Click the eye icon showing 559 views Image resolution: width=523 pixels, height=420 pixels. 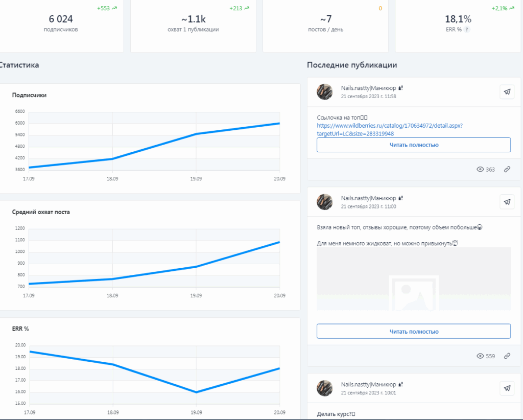(480, 356)
